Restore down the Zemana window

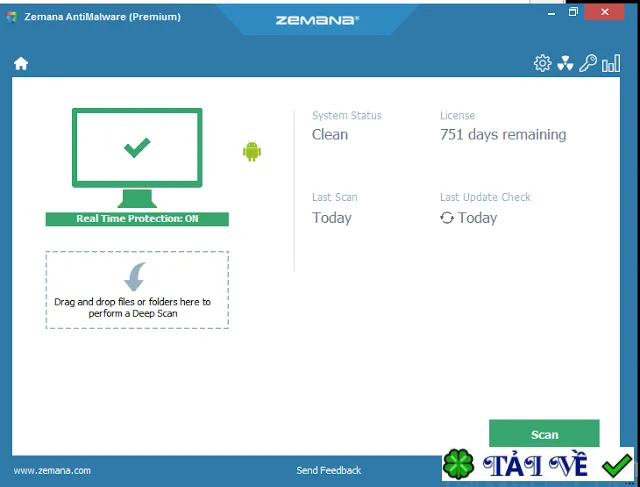point(573,12)
